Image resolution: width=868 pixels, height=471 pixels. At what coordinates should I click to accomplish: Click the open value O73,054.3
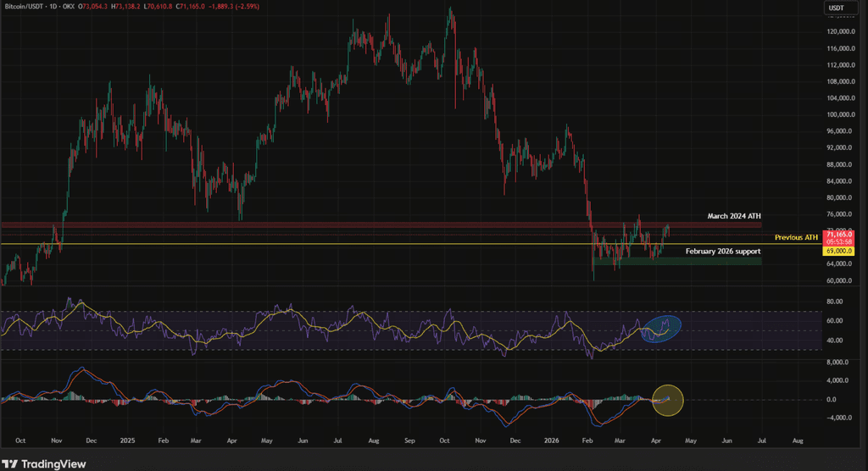92,7
